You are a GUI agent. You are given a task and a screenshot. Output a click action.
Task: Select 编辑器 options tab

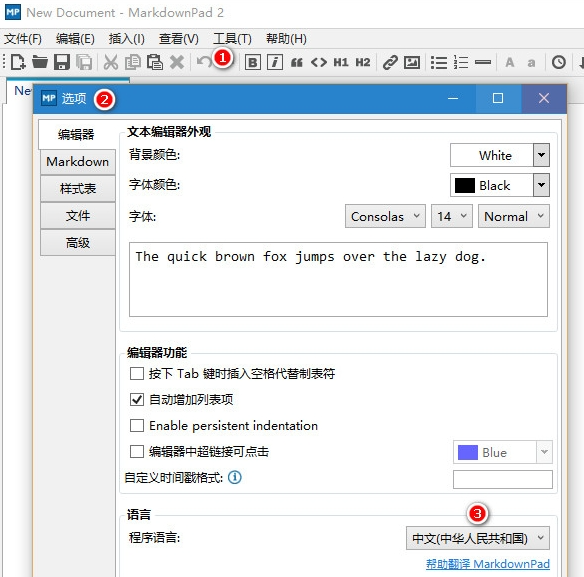pos(76,134)
